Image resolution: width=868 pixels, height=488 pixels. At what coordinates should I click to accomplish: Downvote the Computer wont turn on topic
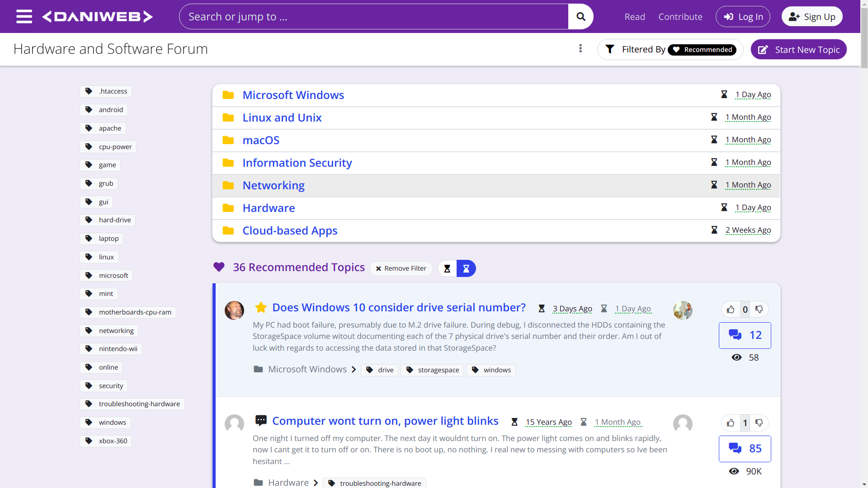click(x=759, y=423)
